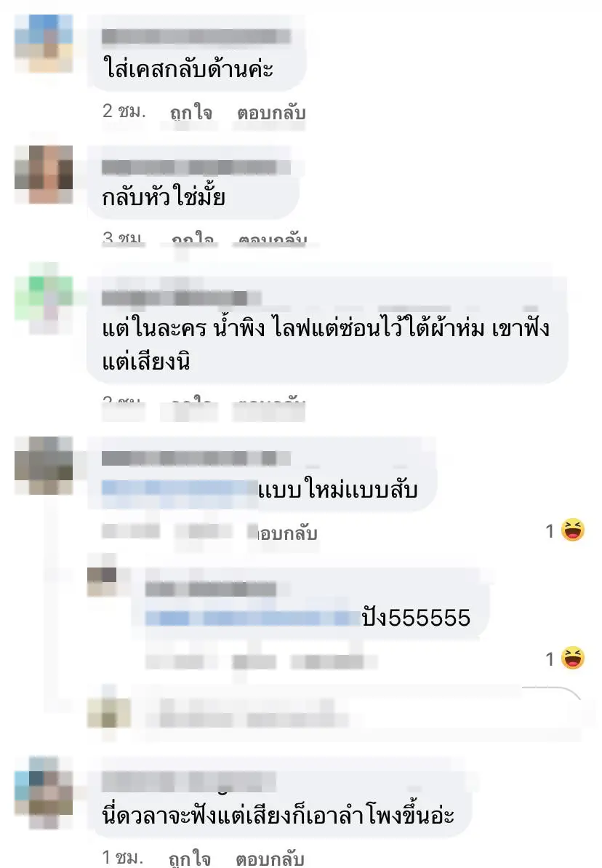This screenshot has height=868, width=602.
Task: Click the blurred reply input row under ปัง555555
Action: 334,713
